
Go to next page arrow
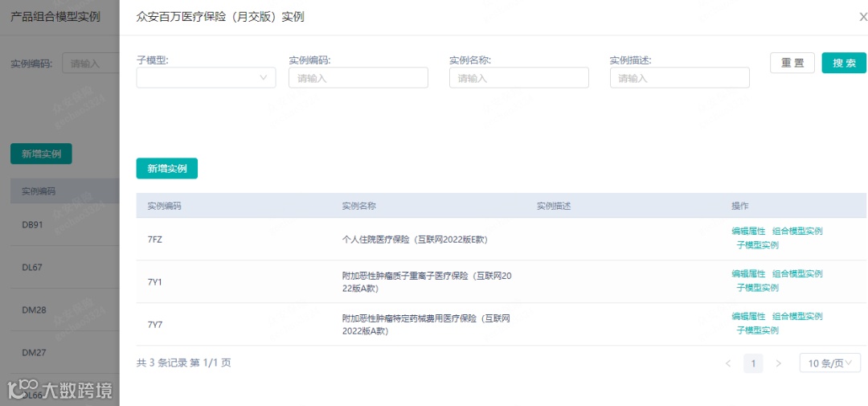pos(778,363)
